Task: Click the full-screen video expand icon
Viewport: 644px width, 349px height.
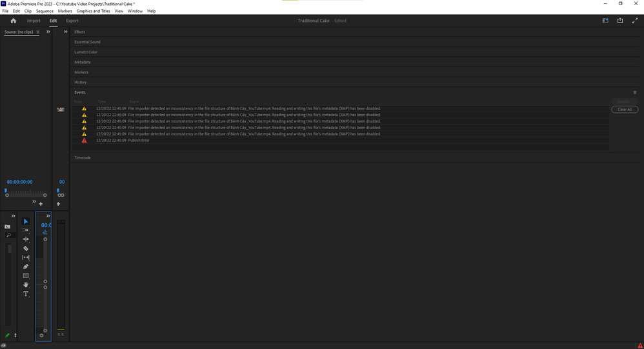Action: (635, 21)
